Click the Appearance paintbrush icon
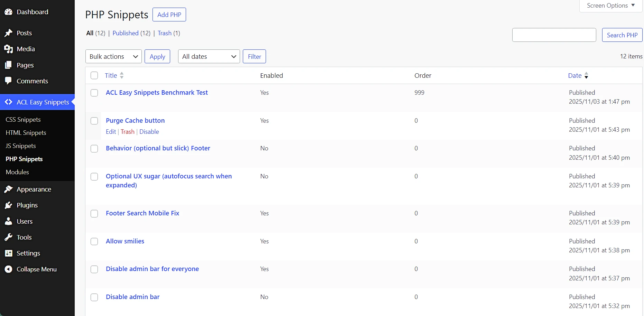Viewport: 644px width, 316px height. point(8,189)
